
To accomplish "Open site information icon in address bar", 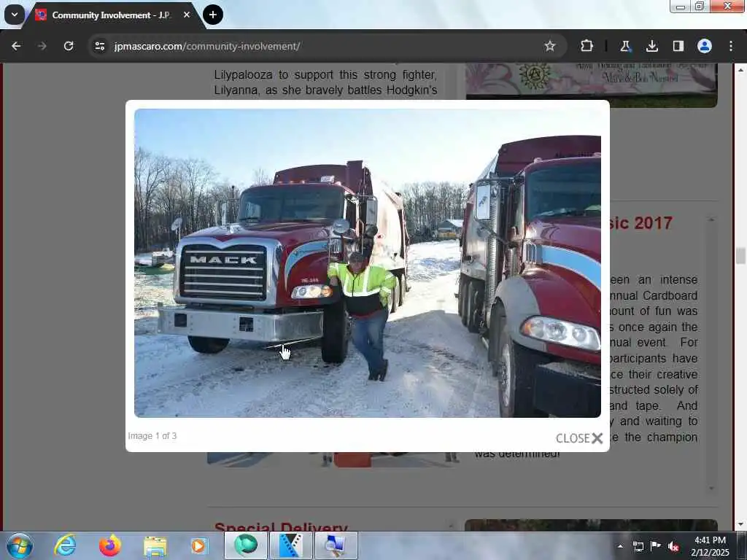I will point(99,46).
